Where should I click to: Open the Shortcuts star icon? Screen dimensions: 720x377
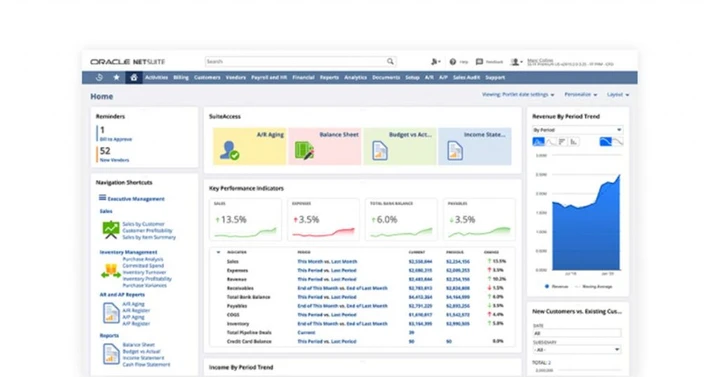[x=117, y=78]
